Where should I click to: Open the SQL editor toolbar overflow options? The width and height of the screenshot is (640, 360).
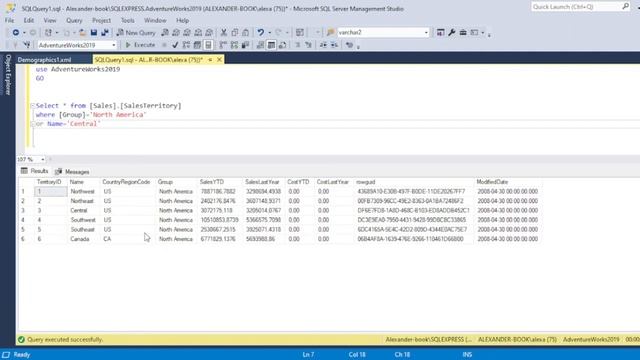coord(358,46)
